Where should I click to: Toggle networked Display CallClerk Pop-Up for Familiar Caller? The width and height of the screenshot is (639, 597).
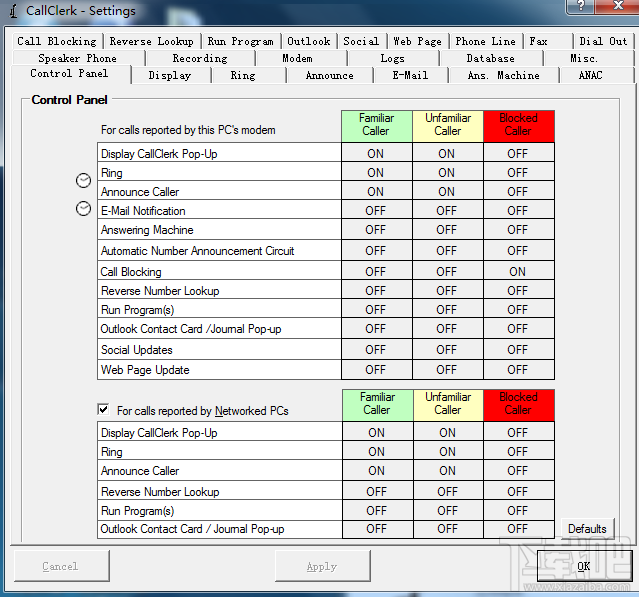(x=377, y=432)
